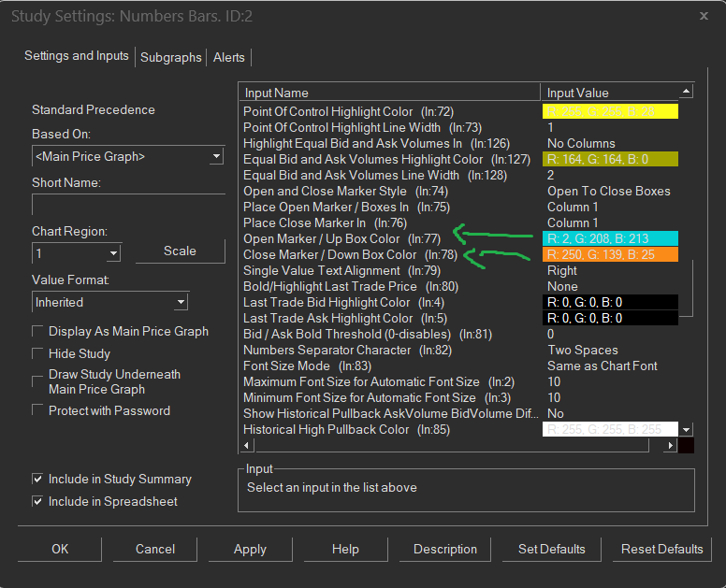Switch to the Subgraphs tab
Viewport: 726px width, 588px height.
point(170,57)
